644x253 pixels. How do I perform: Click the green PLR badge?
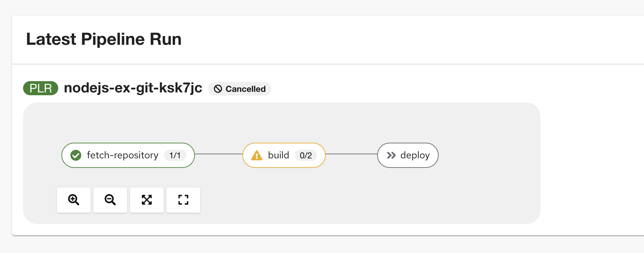40,88
